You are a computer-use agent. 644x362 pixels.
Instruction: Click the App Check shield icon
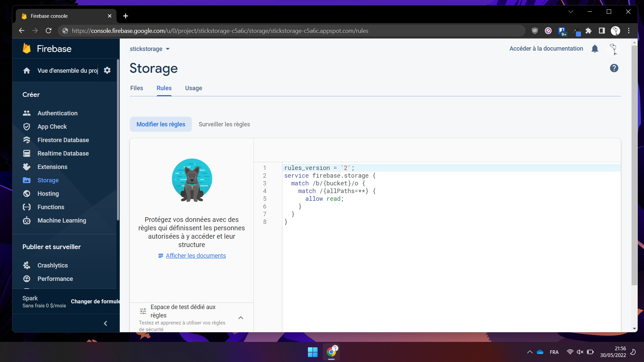coord(27,127)
